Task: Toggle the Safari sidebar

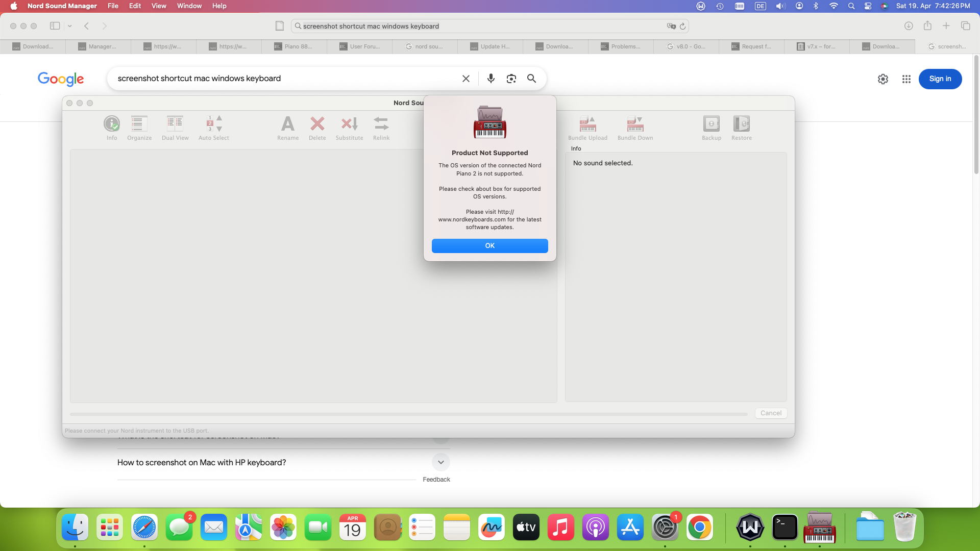Action: click(x=55, y=26)
